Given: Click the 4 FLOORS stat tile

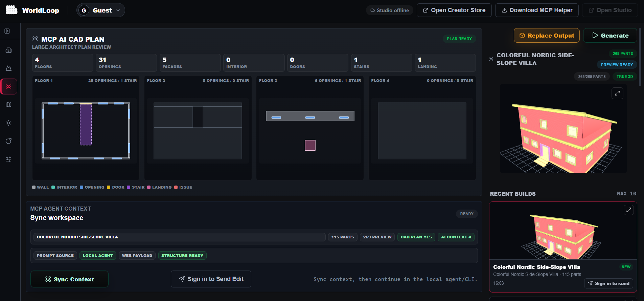Looking at the screenshot, I should click(x=63, y=63).
